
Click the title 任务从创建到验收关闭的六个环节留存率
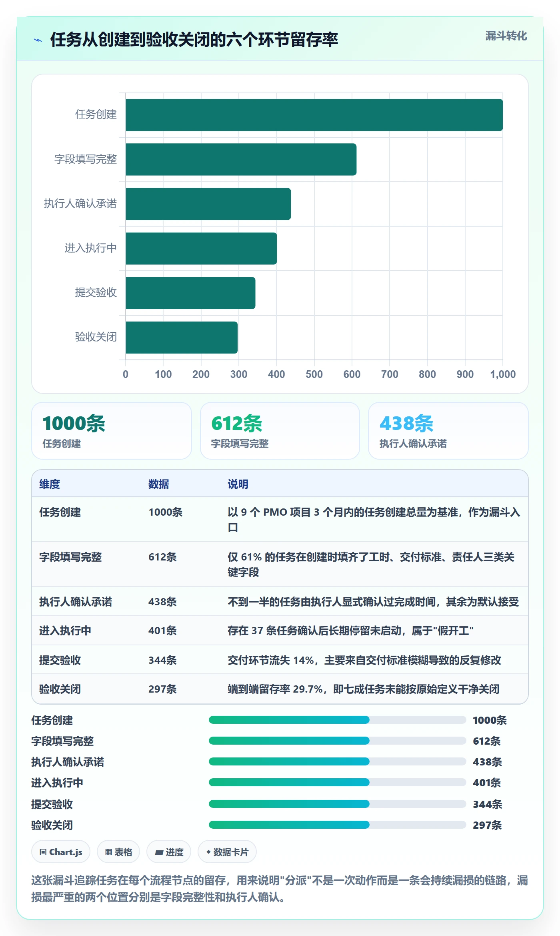(x=194, y=40)
